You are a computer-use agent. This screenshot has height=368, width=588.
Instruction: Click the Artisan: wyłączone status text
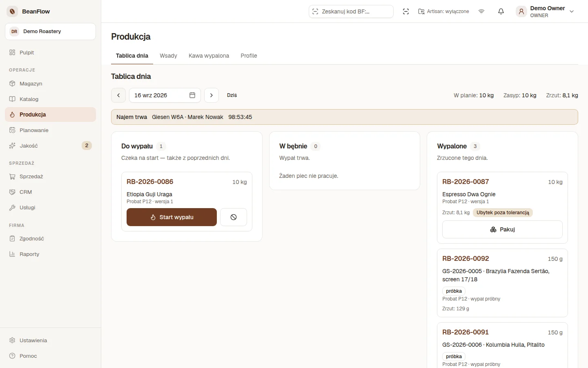(448, 11)
